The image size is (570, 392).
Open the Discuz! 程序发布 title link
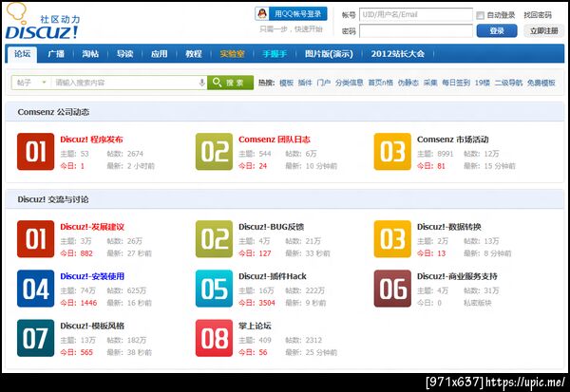click(91, 140)
